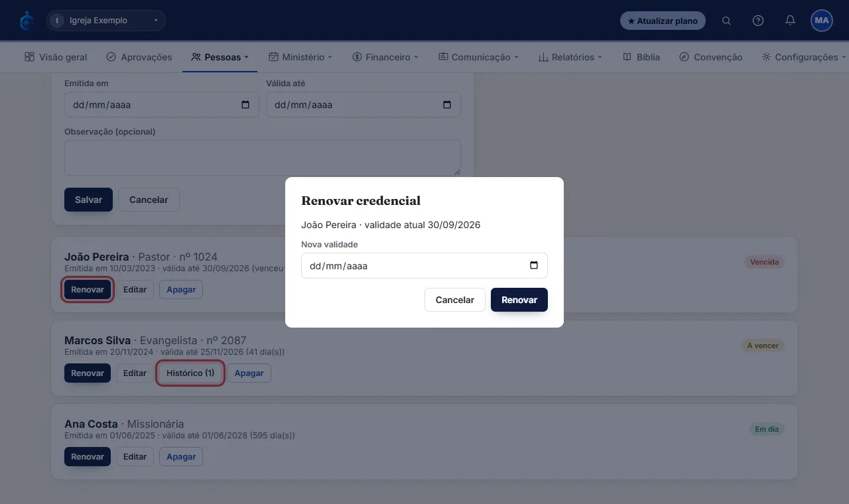Click the Emitida em date field
Viewport: 849px width, 504px height.
[162, 105]
